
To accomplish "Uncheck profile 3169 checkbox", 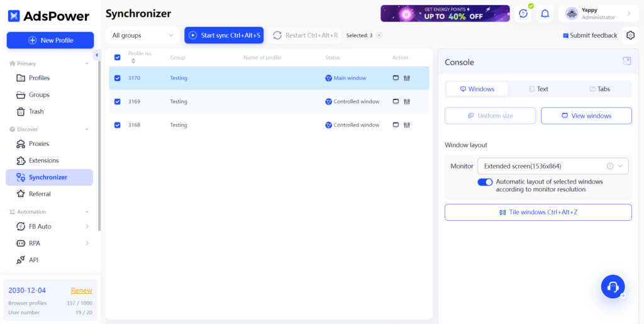I will [x=118, y=101].
